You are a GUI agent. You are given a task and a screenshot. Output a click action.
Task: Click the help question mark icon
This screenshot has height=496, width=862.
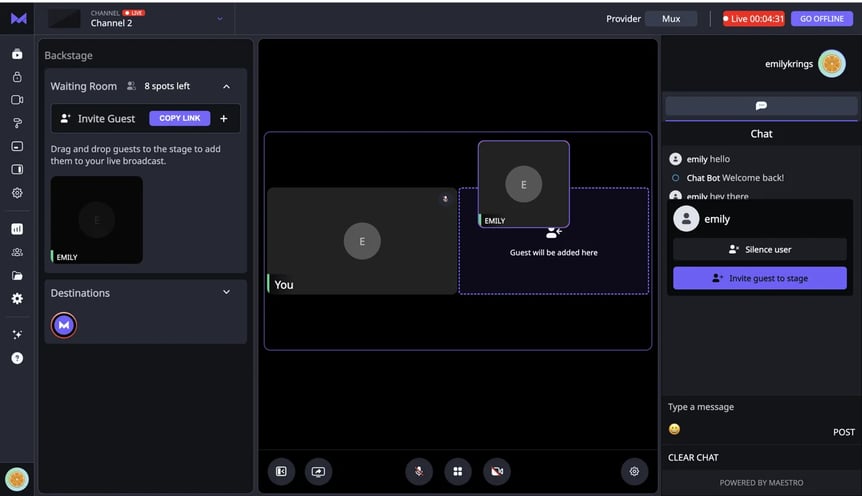click(17, 358)
